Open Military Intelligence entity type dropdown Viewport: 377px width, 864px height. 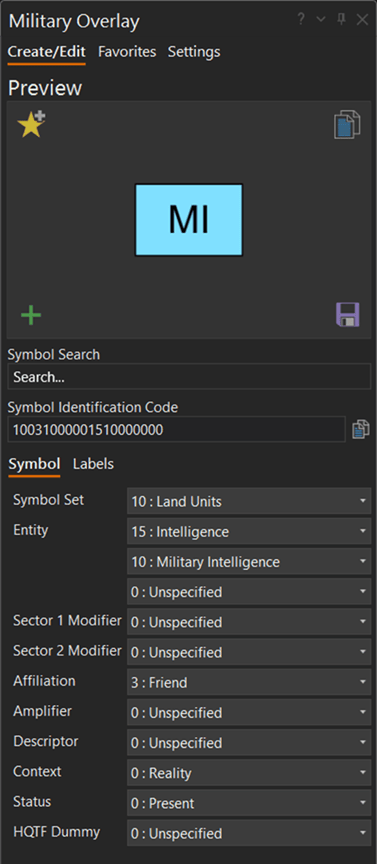click(249, 562)
